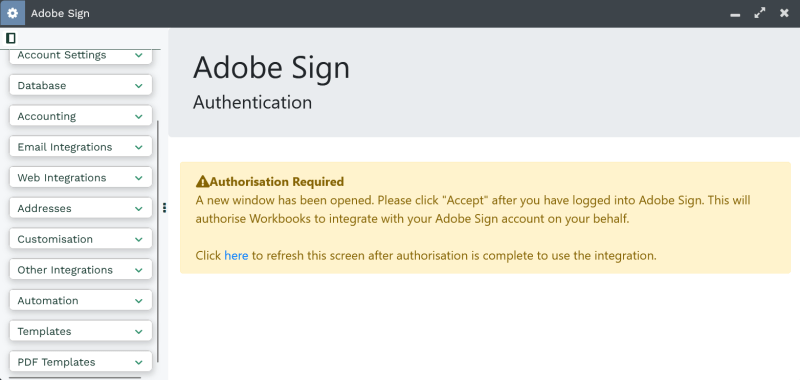Expand the Addresses section

[81, 208]
